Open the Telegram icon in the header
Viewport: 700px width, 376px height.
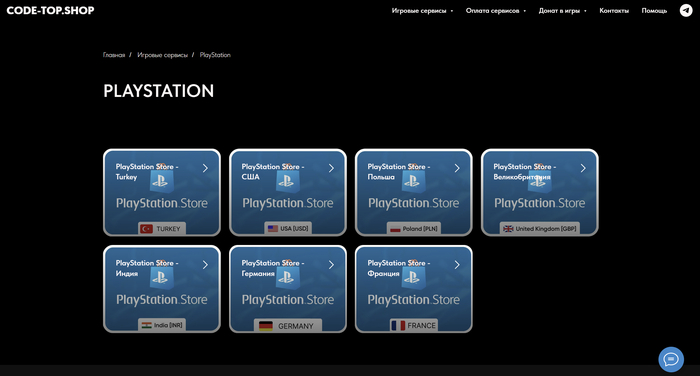[x=686, y=10]
